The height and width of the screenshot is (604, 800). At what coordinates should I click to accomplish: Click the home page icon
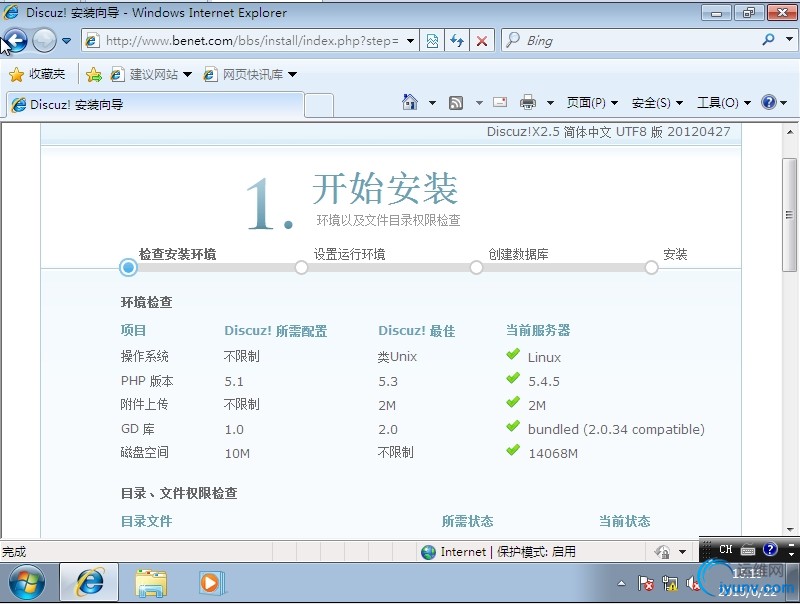[x=410, y=102]
